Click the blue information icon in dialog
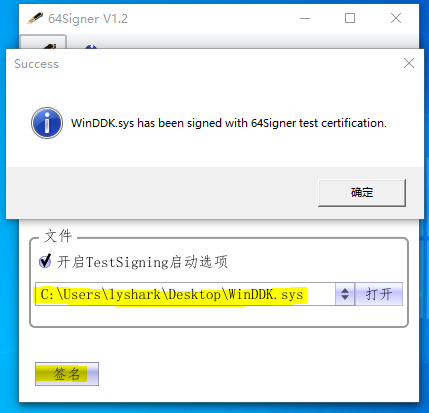Screen dimensions: 429x413 [x=47, y=123]
